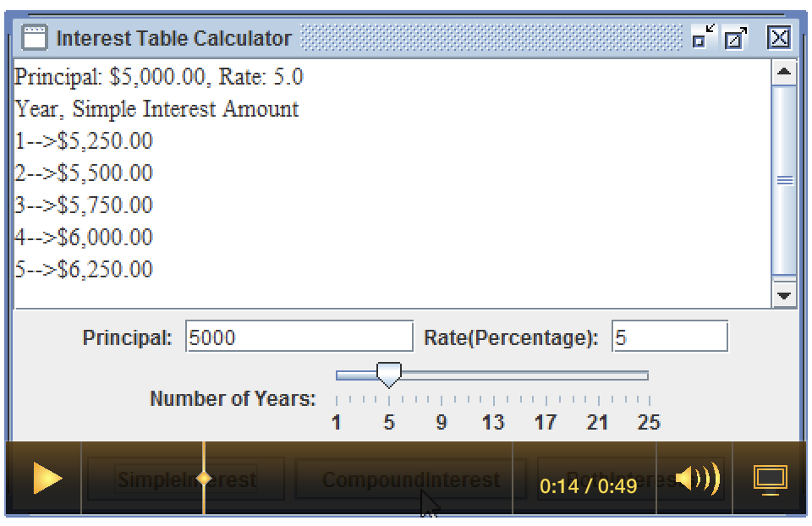Click the CompoundInterest button
812x526 pixels.
(x=410, y=480)
